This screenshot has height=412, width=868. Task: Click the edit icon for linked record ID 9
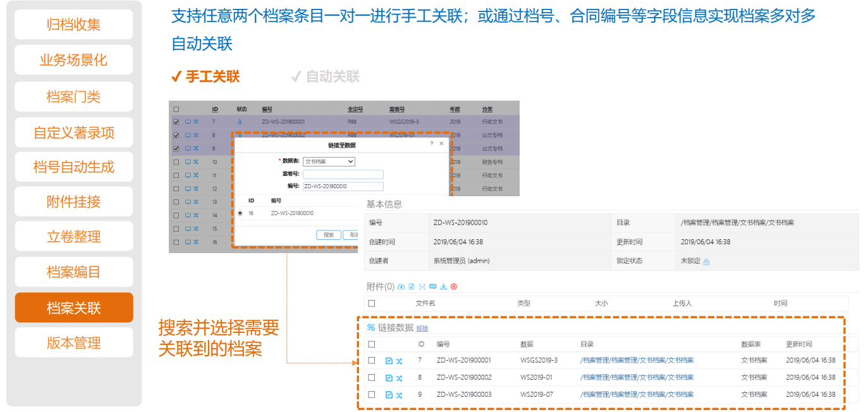tap(389, 395)
